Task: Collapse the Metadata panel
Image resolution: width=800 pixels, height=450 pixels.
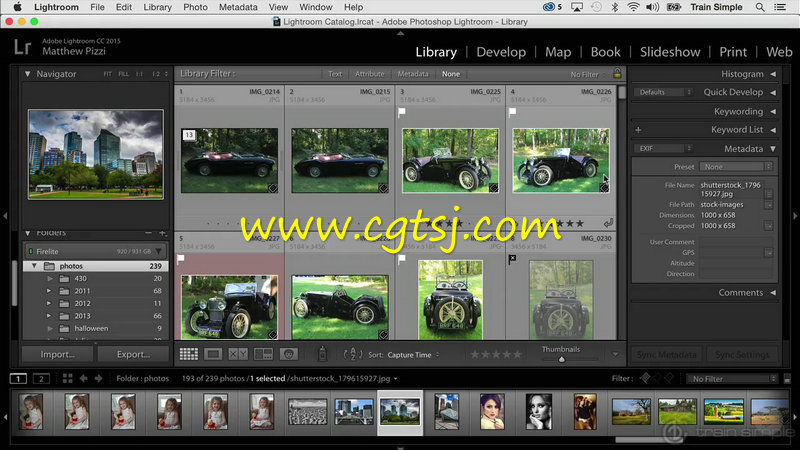Action: (773, 149)
